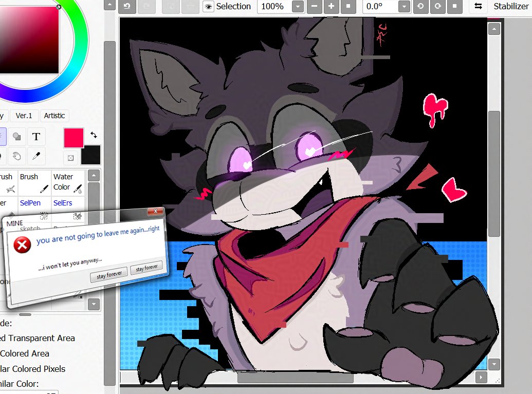
Task: Click the black background color swatch
Action: pyautogui.click(x=91, y=155)
